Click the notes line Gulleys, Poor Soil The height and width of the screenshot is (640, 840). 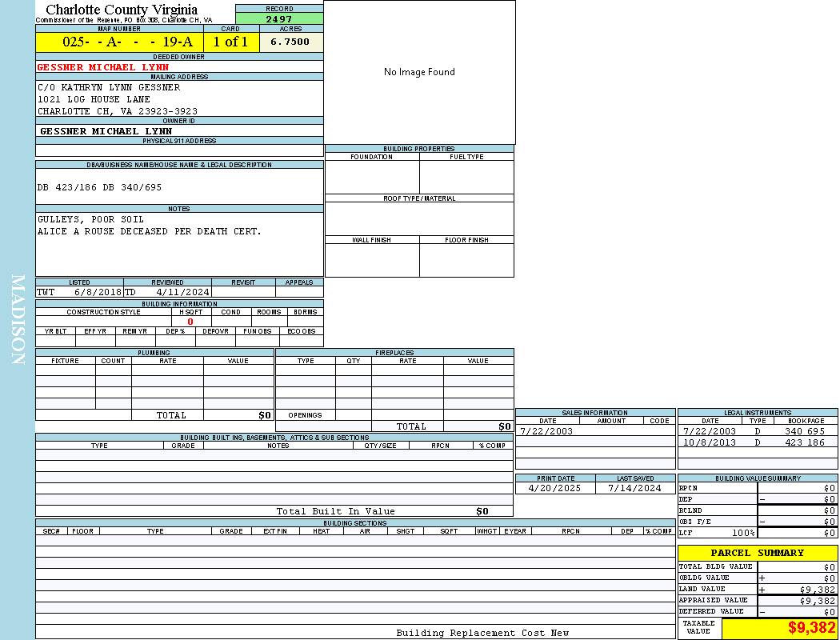(x=90, y=219)
